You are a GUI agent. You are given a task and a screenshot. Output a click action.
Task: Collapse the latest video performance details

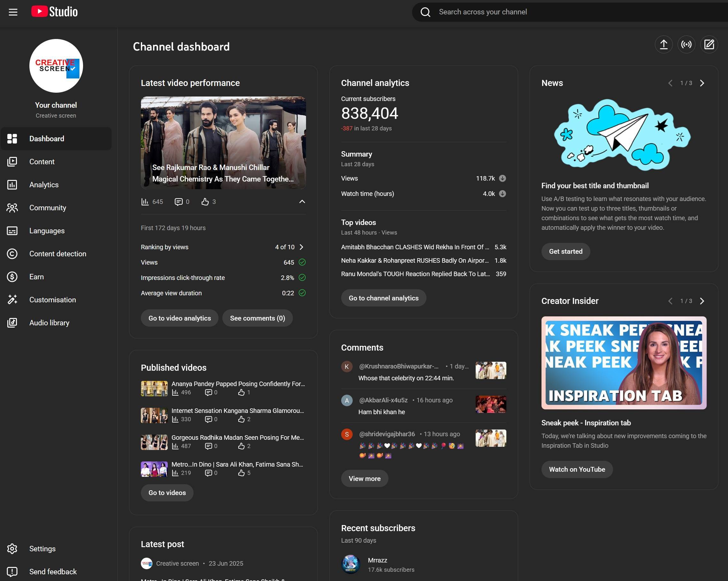point(302,202)
